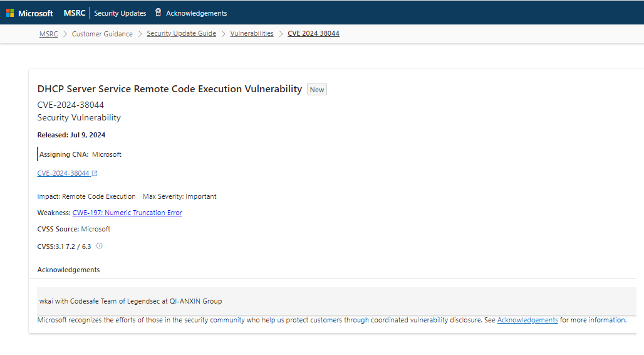Open the MSRC breadcrumb link
Viewport: 644px width, 355px height.
coord(48,34)
